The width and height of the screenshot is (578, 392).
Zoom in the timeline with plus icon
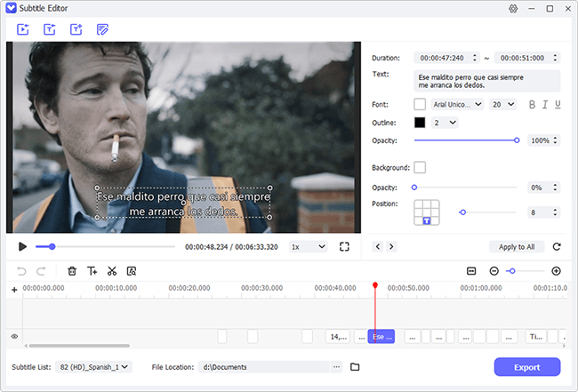tap(557, 271)
